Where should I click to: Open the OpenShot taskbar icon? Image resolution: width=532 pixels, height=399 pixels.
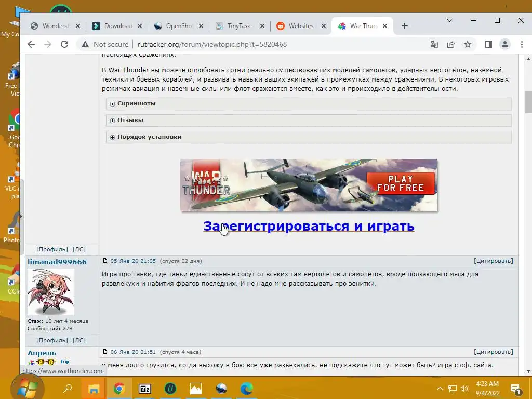(221, 389)
